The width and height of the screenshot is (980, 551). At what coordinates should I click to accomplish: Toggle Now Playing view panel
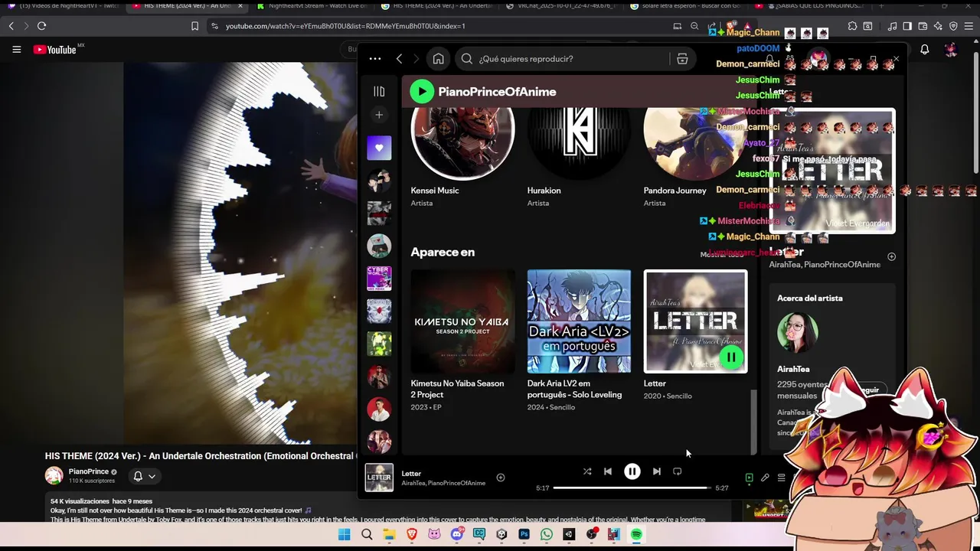pyautogui.click(x=749, y=478)
